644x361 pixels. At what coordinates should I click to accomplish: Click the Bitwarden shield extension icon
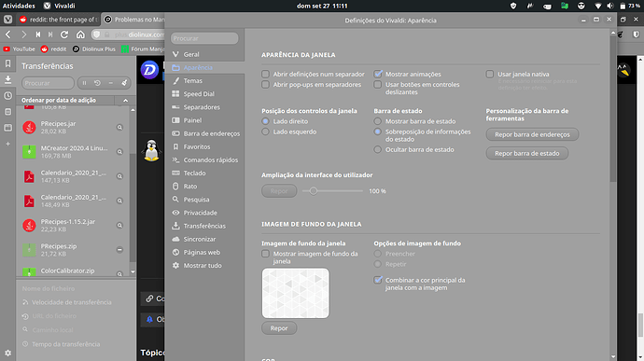point(636,35)
